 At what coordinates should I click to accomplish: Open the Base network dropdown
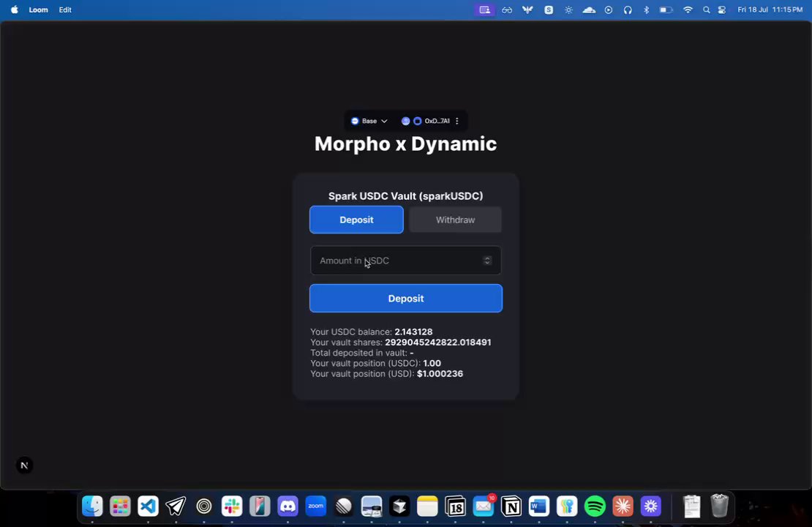point(369,121)
